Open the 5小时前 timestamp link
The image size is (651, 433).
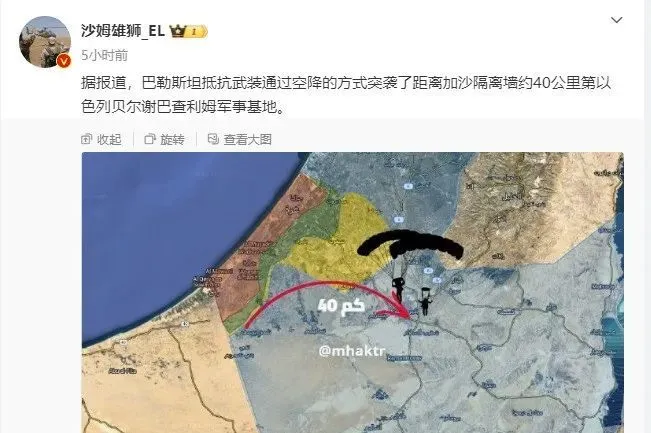[105, 55]
